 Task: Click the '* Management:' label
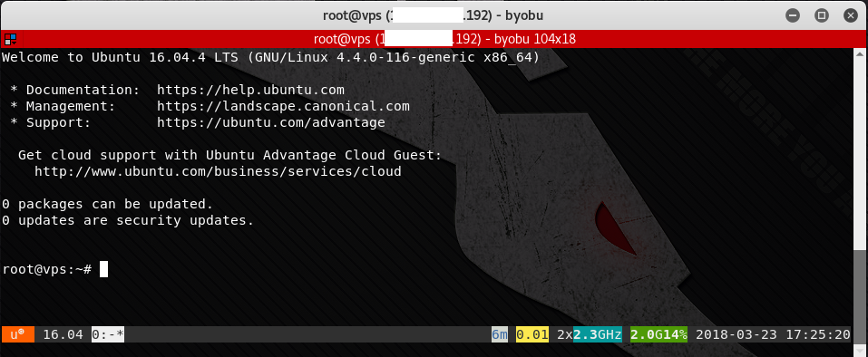[63, 106]
